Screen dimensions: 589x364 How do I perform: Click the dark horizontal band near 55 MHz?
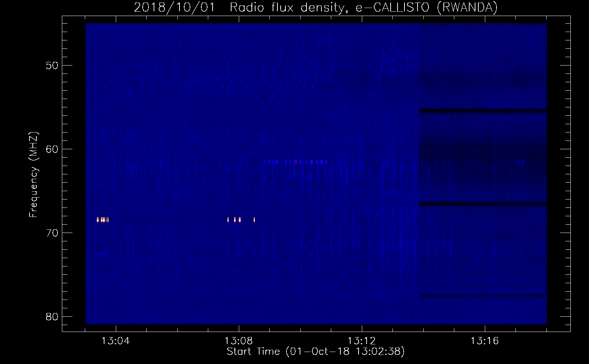click(x=483, y=110)
